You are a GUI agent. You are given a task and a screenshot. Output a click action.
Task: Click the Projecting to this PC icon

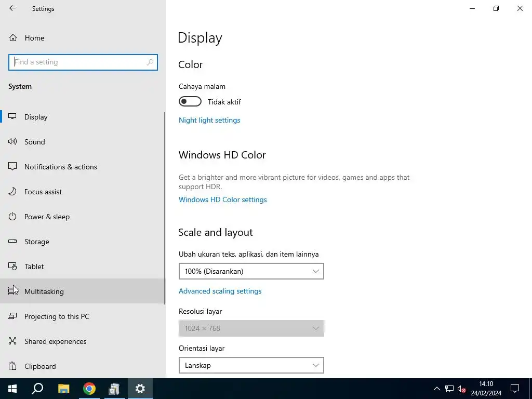[x=12, y=316]
